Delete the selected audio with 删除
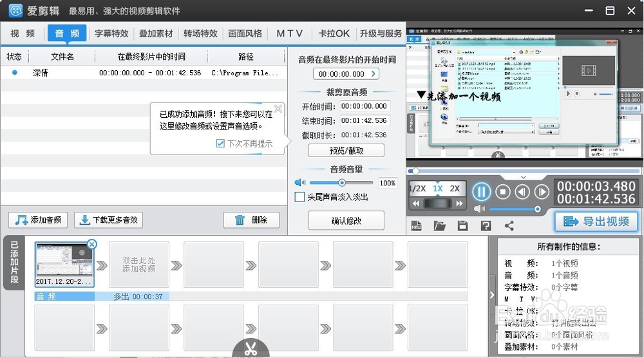The image size is (644, 358). tap(251, 220)
